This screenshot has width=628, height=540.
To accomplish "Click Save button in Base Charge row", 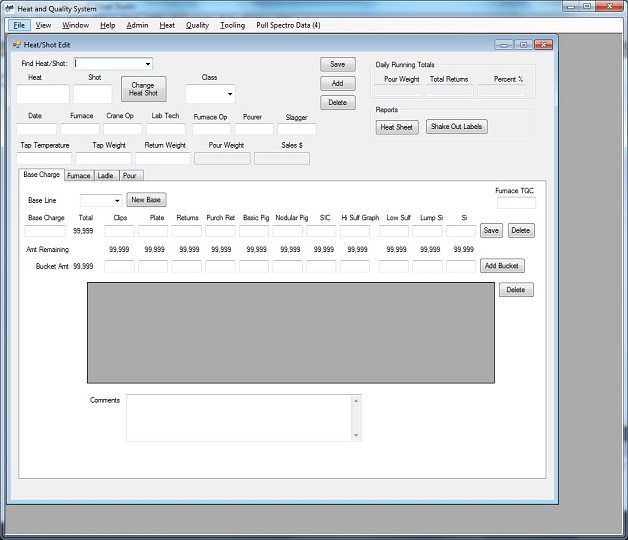I will click(491, 230).
